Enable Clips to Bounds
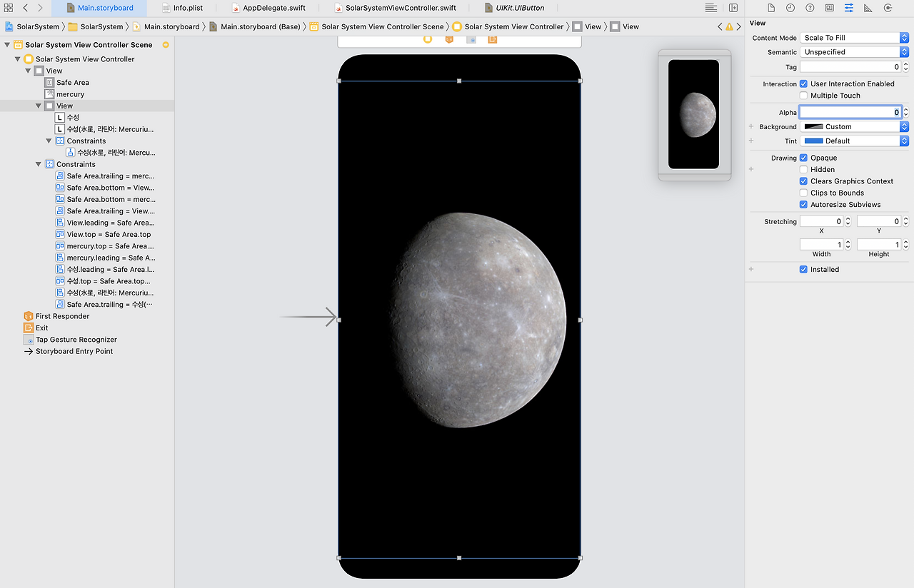Screen dimensions: 914x588 [x=803, y=193]
